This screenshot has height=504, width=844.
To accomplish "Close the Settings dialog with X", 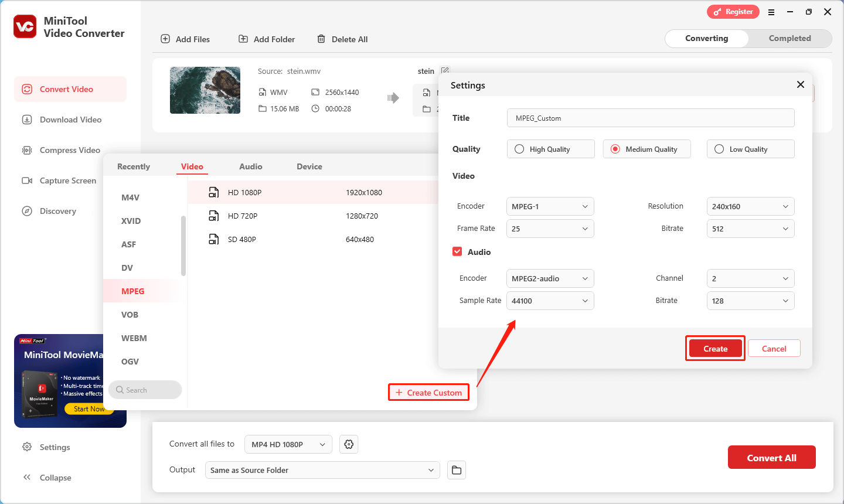I will coord(801,85).
